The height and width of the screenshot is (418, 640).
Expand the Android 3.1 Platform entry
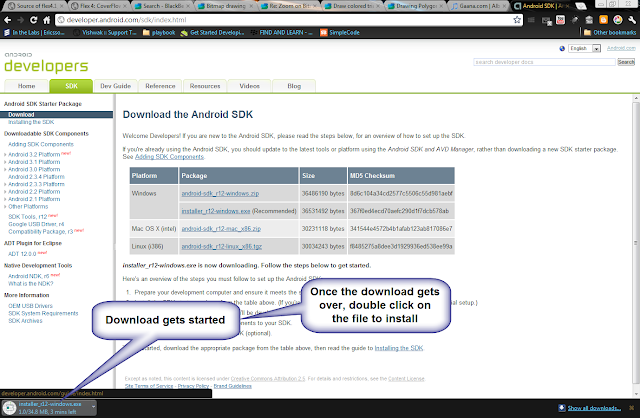(5, 162)
